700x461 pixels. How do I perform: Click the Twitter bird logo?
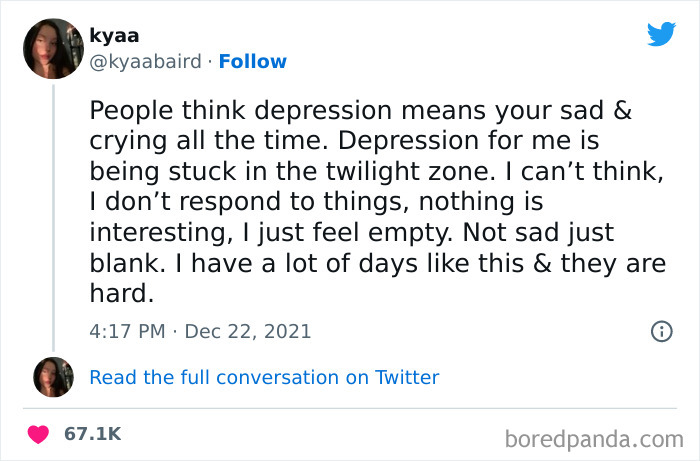(661, 34)
